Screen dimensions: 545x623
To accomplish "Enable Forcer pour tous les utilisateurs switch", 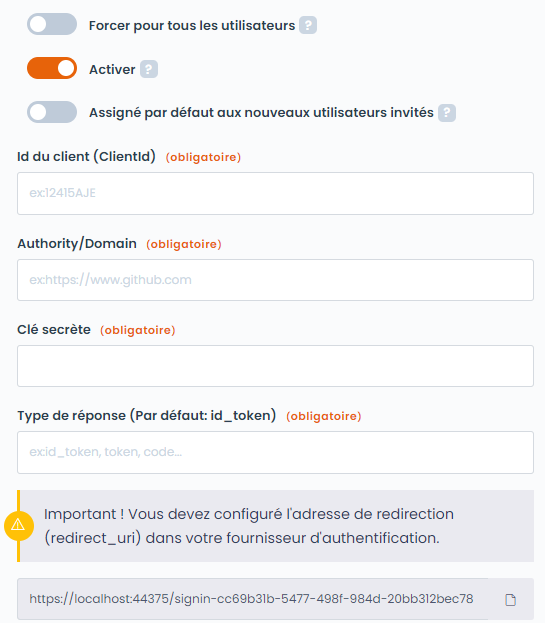I will [52, 24].
